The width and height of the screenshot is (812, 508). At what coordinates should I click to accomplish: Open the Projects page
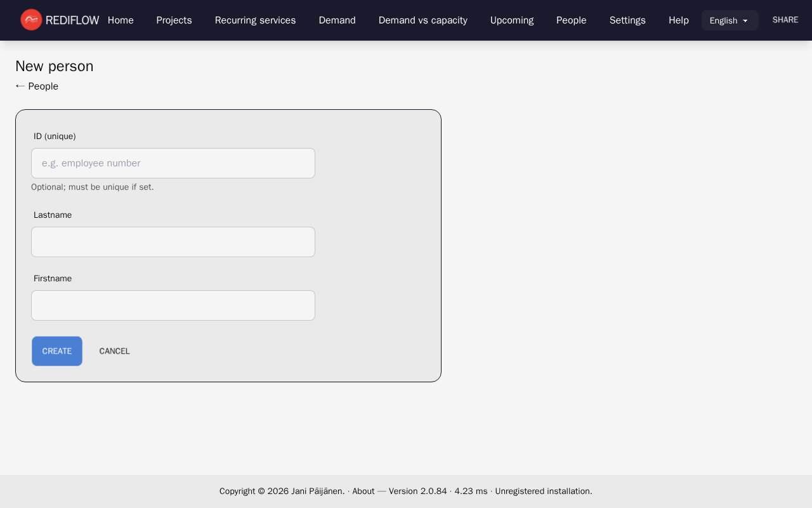(x=174, y=20)
